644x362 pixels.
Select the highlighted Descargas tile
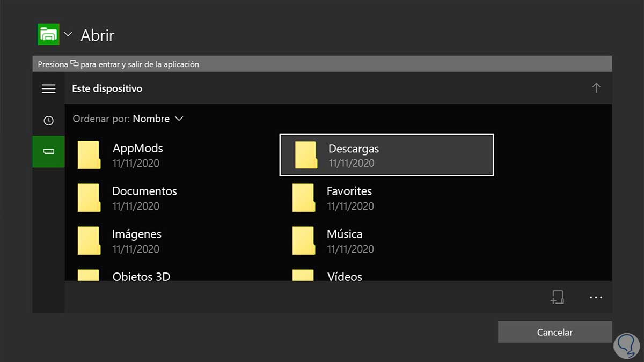click(x=386, y=154)
